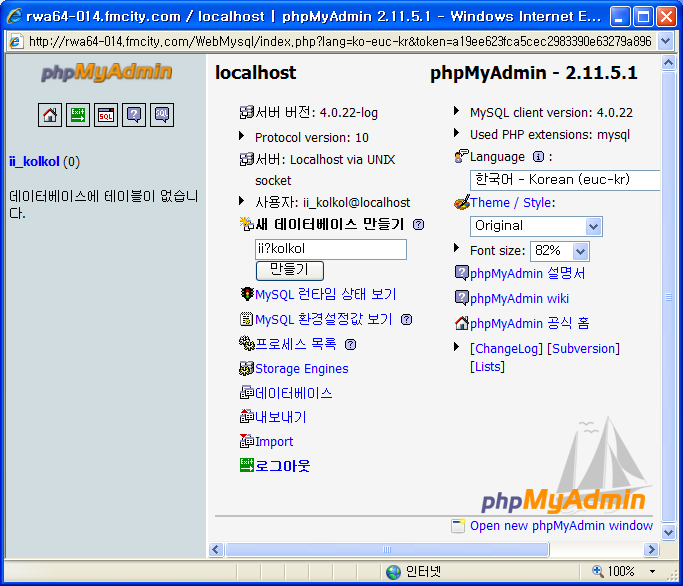Expand the address bar URL history dropdown
Screen dimensions: 683x586
tap(666, 42)
